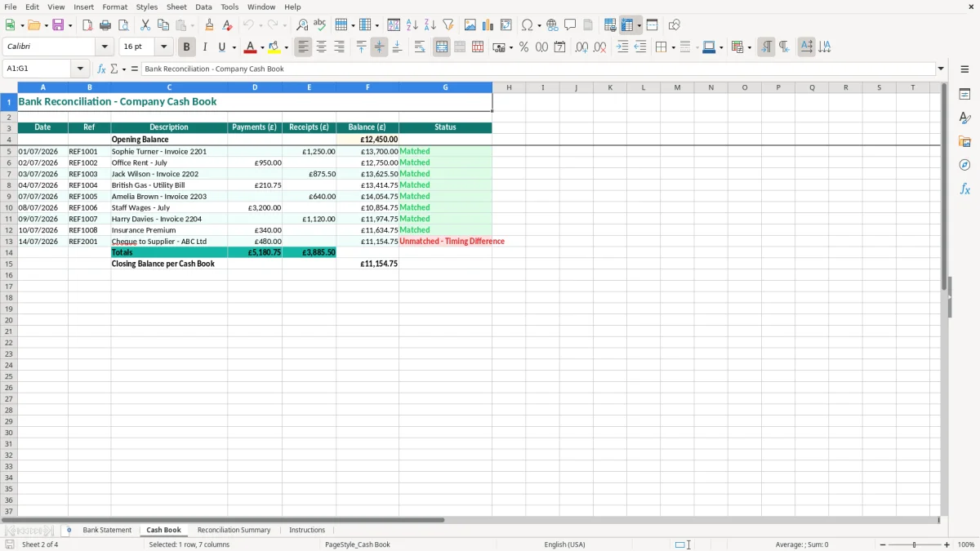Click the Copy icon

coord(163,25)
